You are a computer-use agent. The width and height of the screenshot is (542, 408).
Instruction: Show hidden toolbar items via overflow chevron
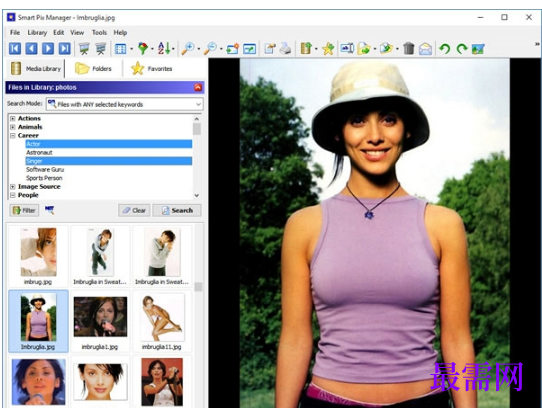537,44
